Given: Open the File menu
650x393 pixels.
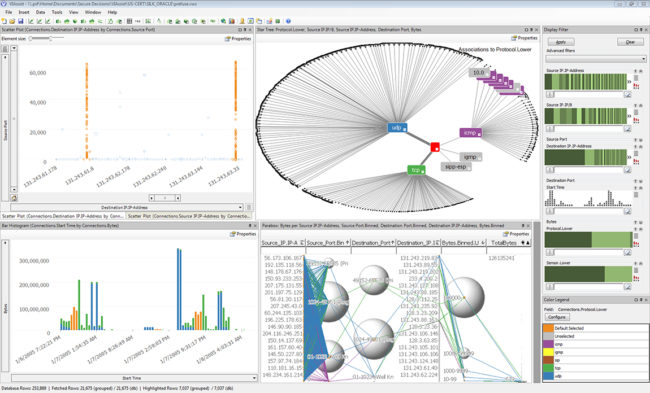Looking at the screenshot, I should click(x=8, y=12).
